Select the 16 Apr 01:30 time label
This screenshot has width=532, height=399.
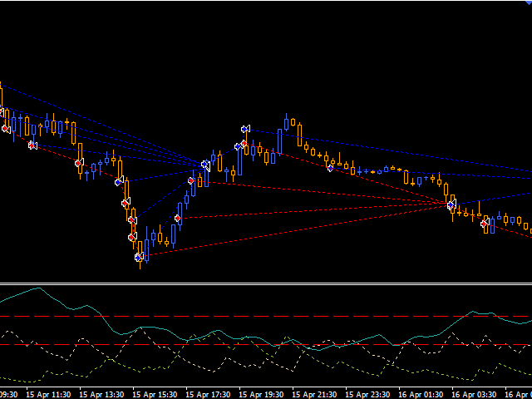(x=422, y=394)
